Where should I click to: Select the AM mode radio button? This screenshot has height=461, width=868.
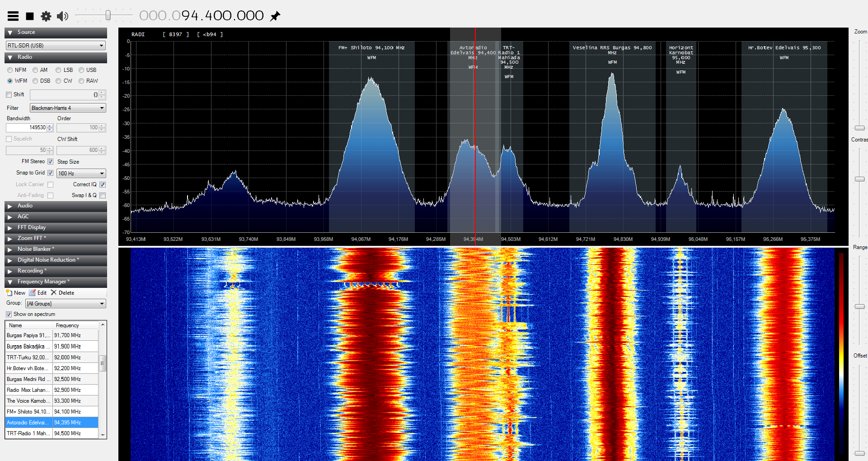(x=35, y=70)
